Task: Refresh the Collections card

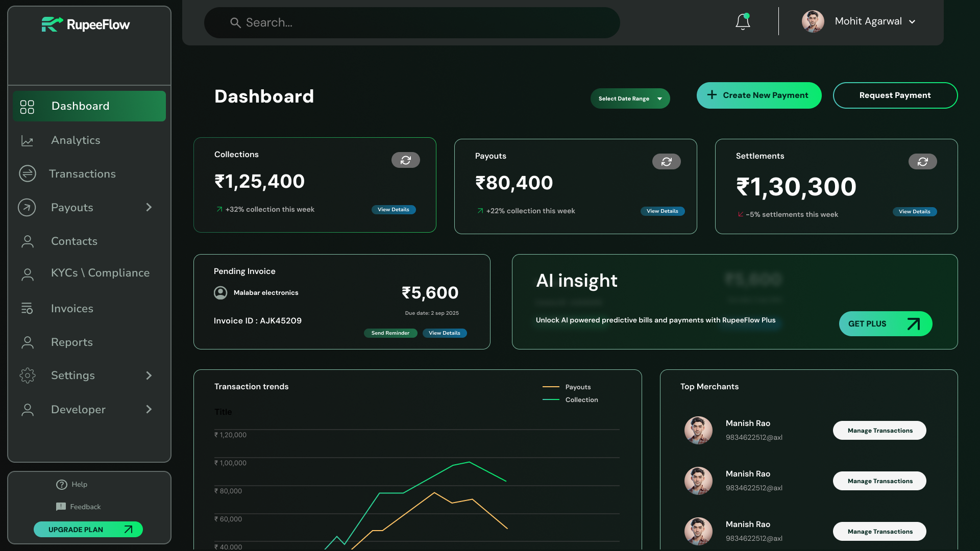Action: click(406, 160)
